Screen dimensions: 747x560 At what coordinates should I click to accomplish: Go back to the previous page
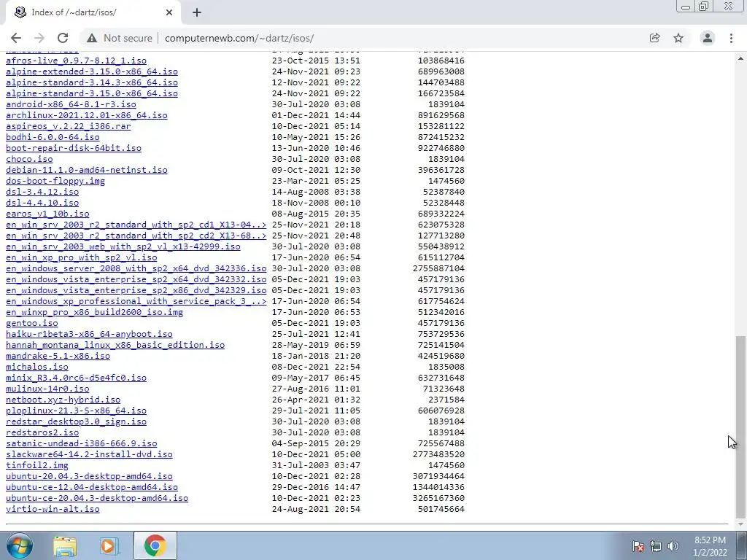16,38
